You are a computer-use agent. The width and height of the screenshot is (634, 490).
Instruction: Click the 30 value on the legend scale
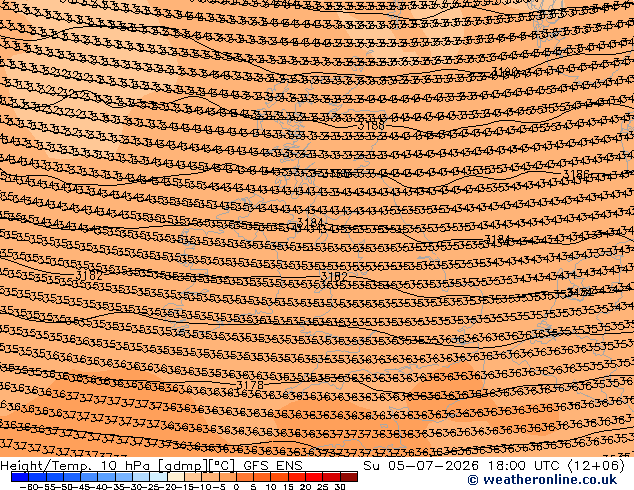pyautogui.click(x=340, y=486)
